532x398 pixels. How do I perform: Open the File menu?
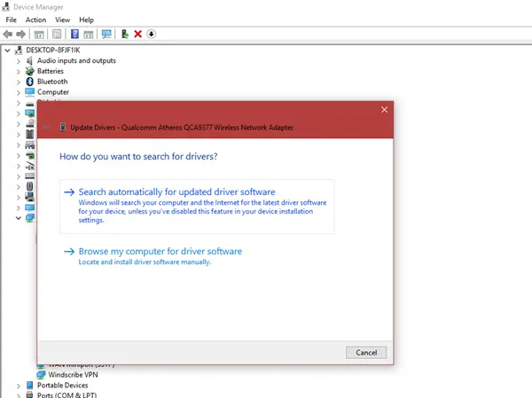click(x=12, y=20)
